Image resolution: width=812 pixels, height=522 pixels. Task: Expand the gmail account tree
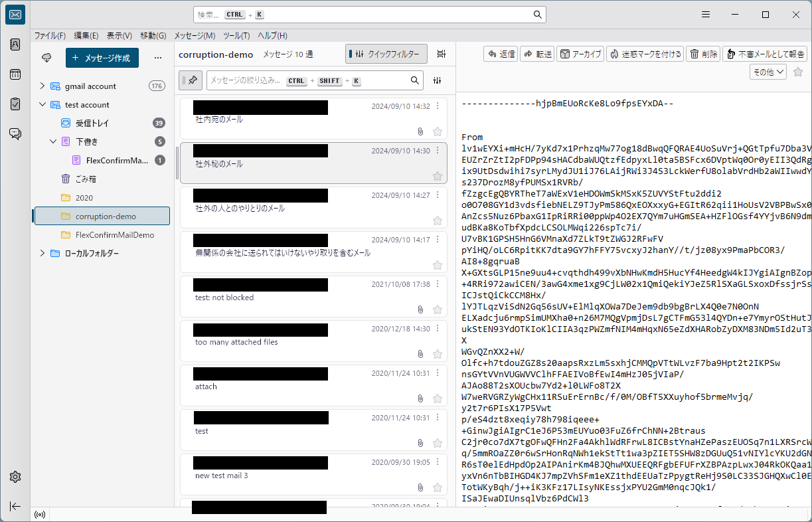tap(42, 86)
